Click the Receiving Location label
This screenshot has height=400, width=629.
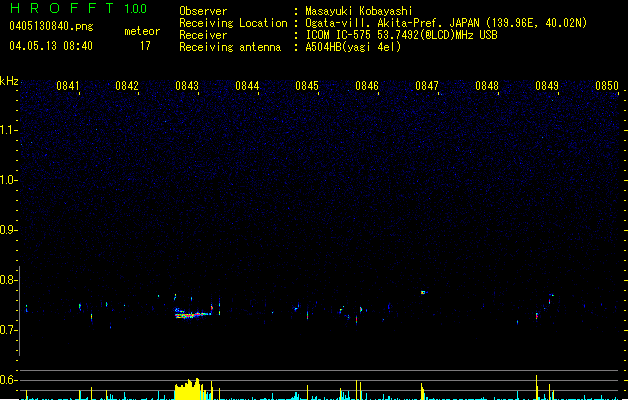coord(233,23)
